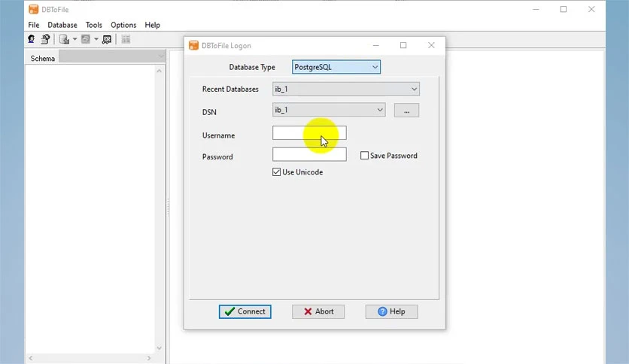The height and width of the screenshot is (364, 629).
Task: Open the Schema dropdown in left panel
Action: tap(112, 57)
